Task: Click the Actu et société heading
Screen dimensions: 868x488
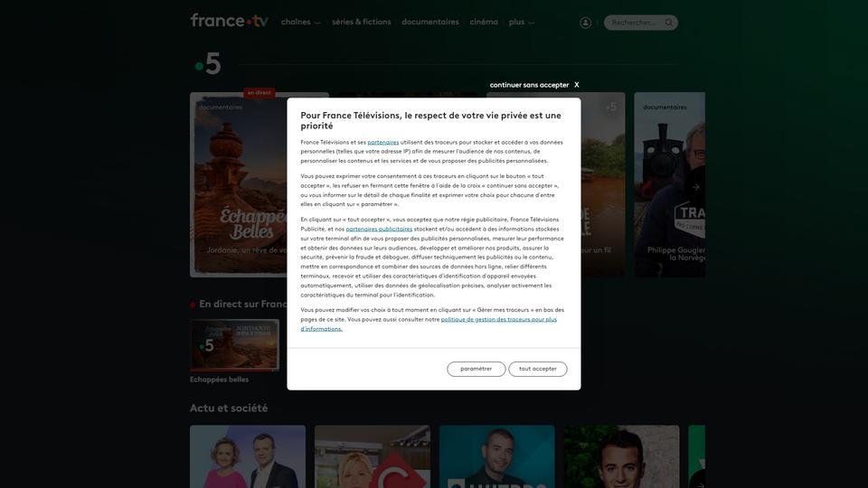Action: click(x=229, y=408)
